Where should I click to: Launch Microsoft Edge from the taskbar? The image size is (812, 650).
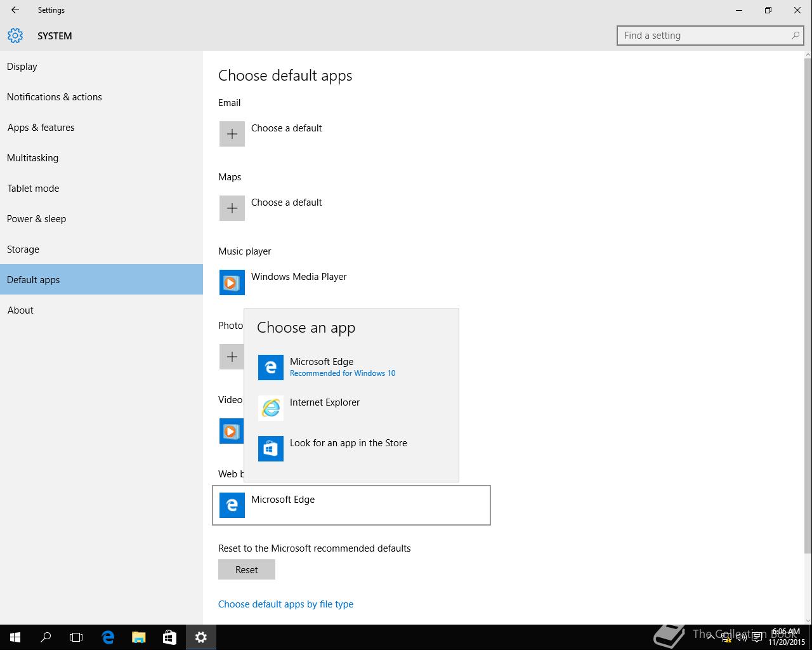(108, 637)
